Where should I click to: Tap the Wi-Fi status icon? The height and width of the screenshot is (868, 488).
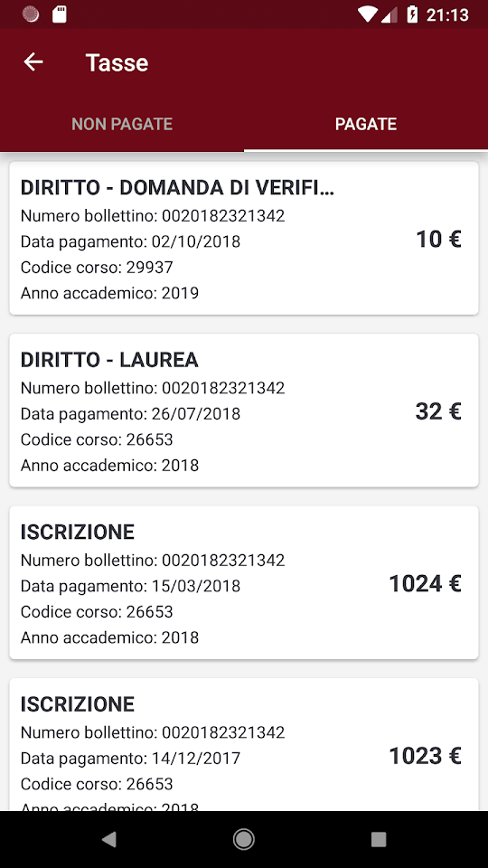coord(367,14)
